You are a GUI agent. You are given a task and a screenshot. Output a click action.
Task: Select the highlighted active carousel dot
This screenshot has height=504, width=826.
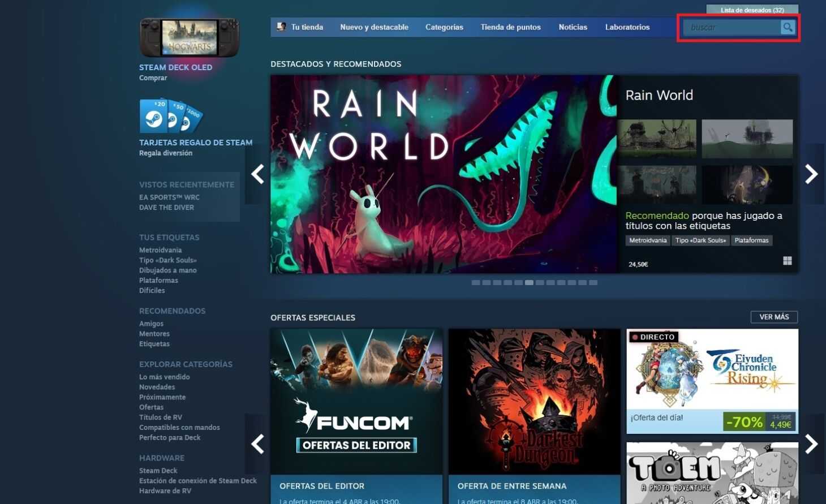[x=529, y=282]
